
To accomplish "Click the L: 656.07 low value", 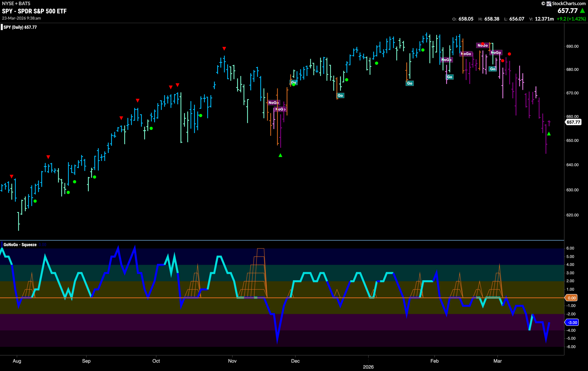I will pyautogui.click(x=514, y=19).
